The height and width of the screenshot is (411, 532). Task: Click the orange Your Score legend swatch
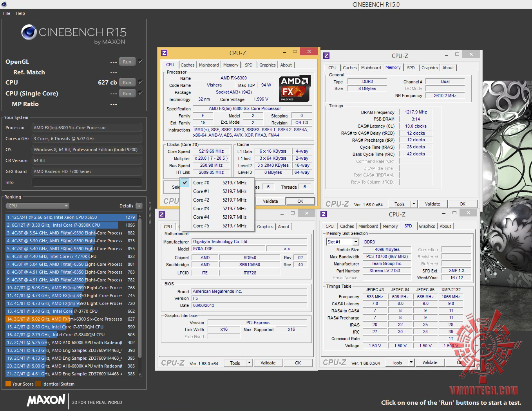point(8,384)
